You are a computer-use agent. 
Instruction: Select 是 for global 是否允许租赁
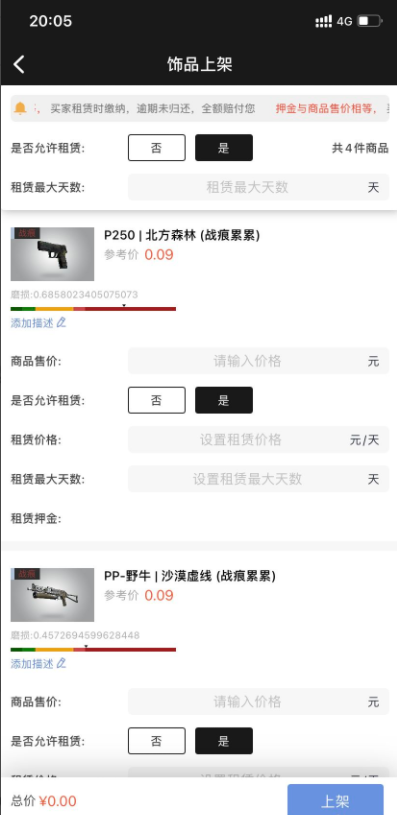(224, 148)
